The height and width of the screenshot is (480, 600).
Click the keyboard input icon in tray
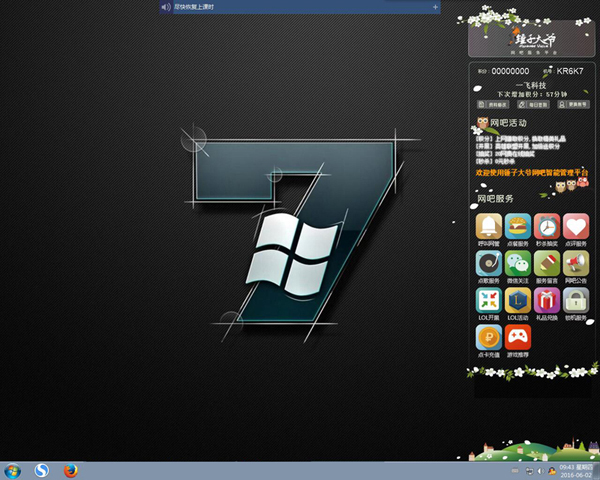click(x=515, y=471)
